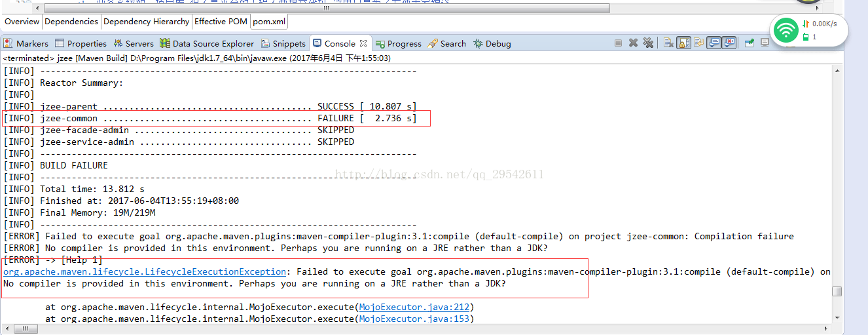868x335 pixels.
Task: Open the Markers view tab
Action: (x=26, y=44)
